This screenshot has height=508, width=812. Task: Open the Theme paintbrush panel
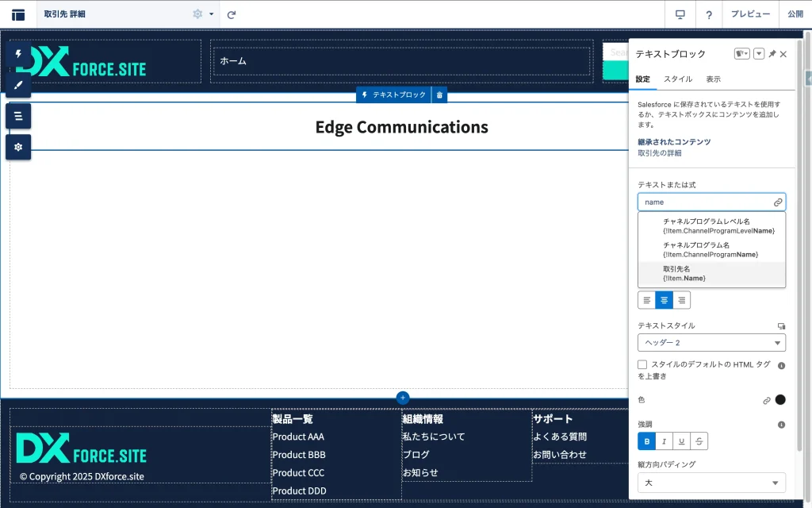tap(18, 85)
